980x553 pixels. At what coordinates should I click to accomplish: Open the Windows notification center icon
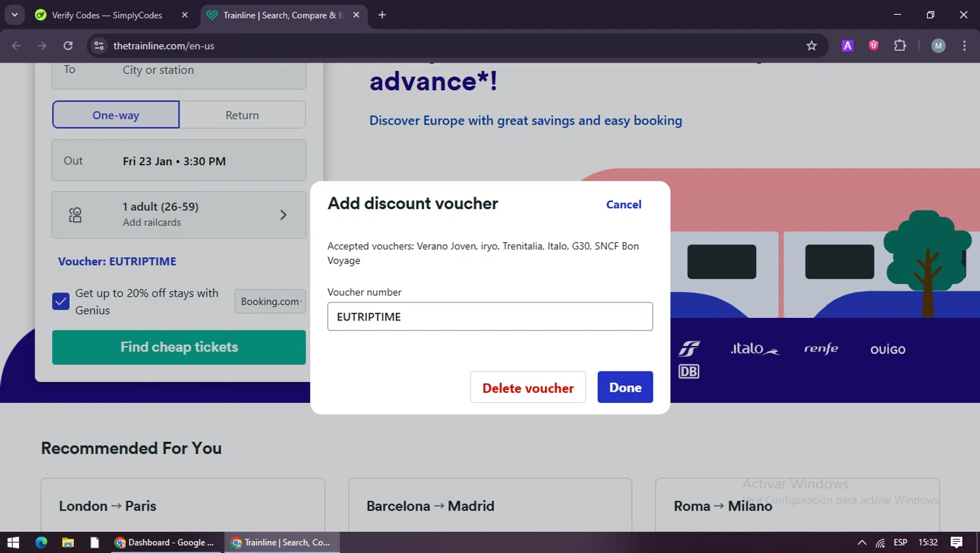coord(956,543)
